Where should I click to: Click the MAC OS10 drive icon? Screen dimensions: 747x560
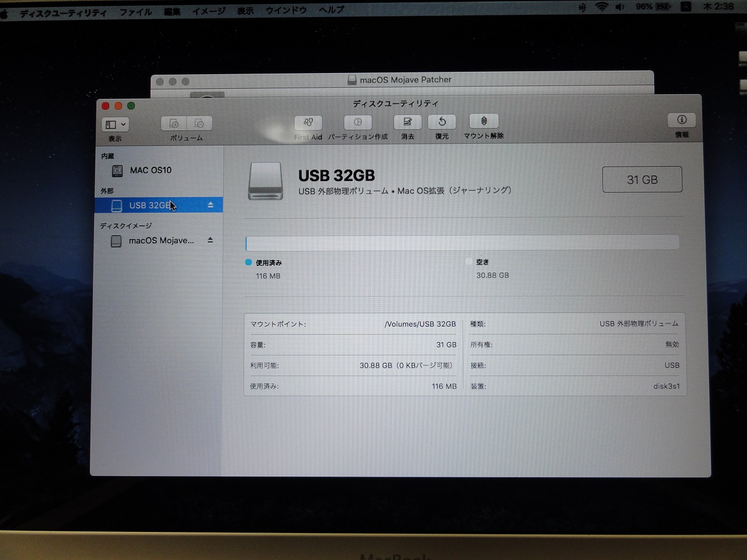point(118,170)
